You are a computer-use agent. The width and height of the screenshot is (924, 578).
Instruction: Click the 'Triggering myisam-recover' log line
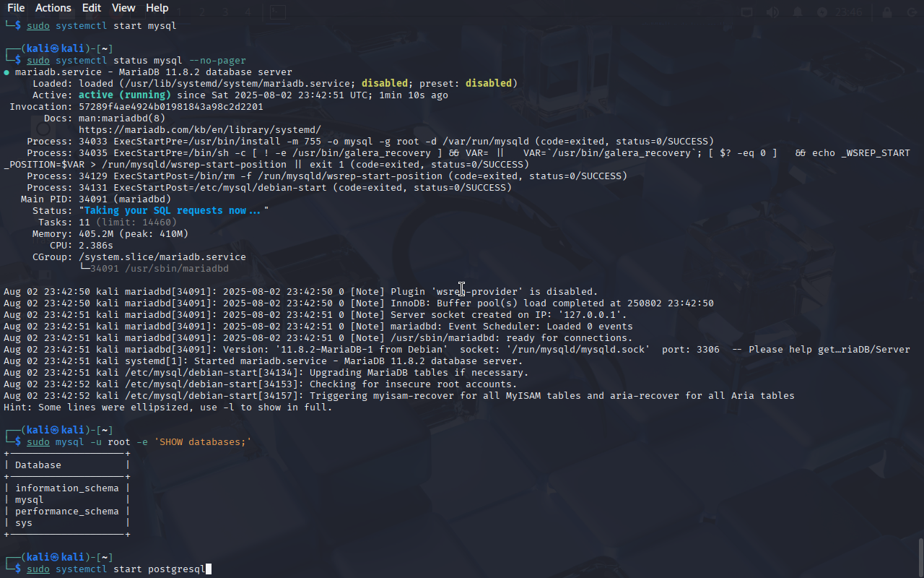[399, 396]
